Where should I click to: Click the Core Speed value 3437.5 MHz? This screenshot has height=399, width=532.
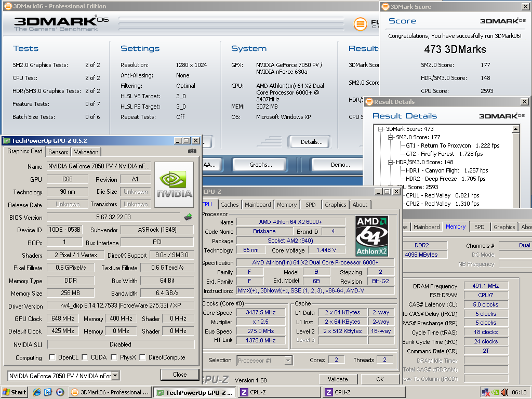(261, 312)
